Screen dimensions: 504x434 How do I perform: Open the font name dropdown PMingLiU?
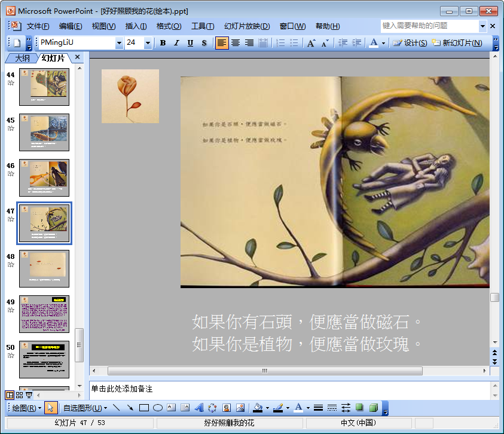click(x=119, y=43)
